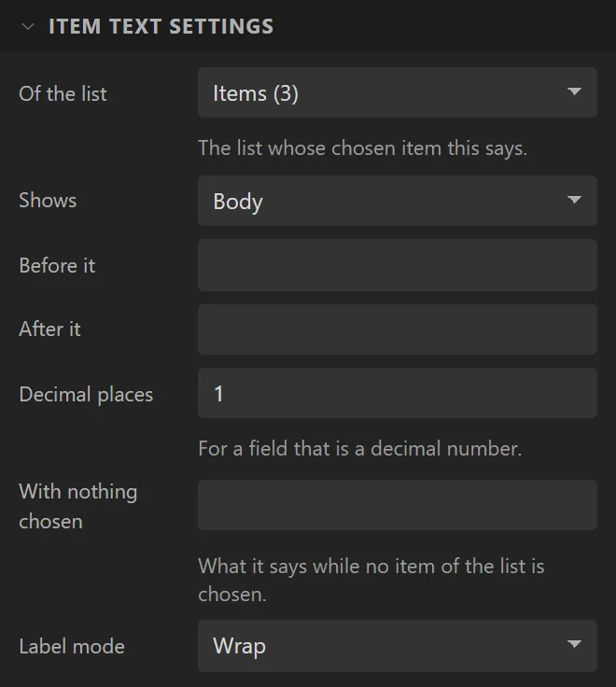
Task: Click hint 'What it says while no item'
Action: click(x=315, y=567)
